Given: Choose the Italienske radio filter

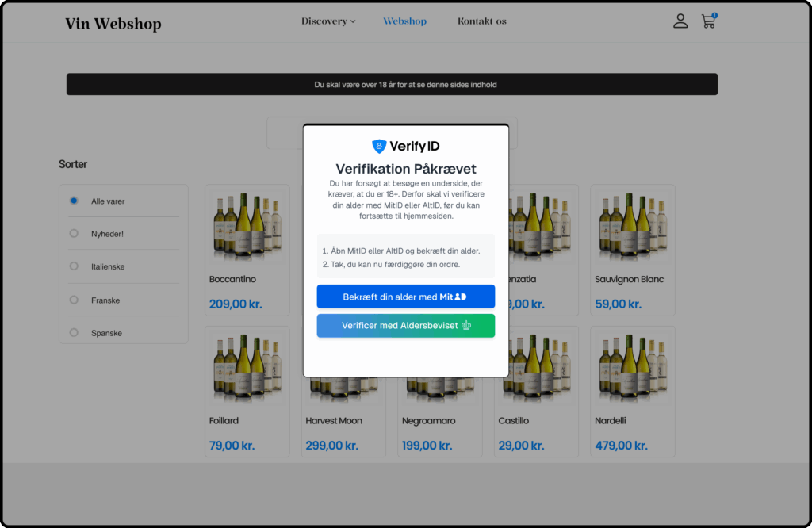Looking at the screenshot, I should [x=74, y=266].
